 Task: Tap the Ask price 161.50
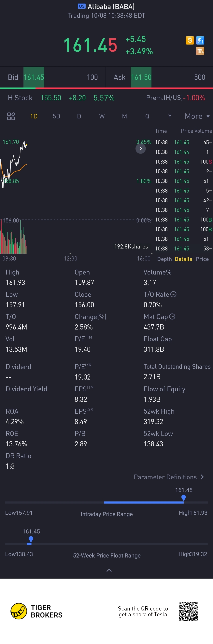click(x=141, y=77)
